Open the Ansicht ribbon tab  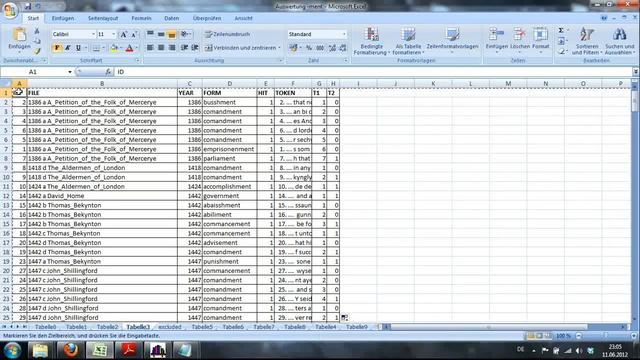[243, 18]
